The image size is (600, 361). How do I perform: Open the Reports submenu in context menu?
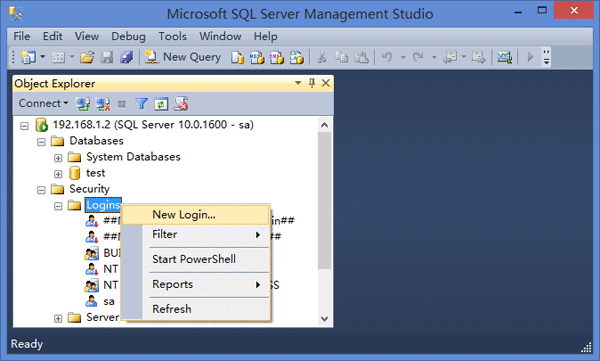pyautogui.click(x=196, y=284)
